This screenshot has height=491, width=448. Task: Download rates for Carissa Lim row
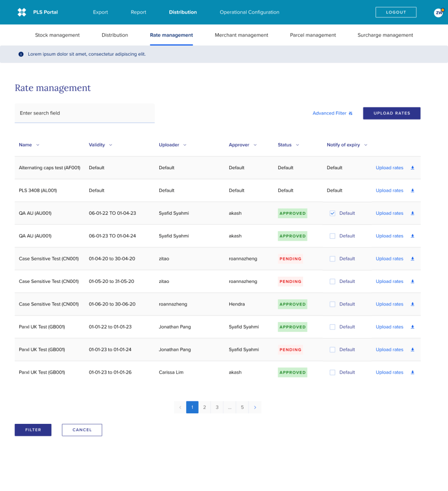point(413,373)
